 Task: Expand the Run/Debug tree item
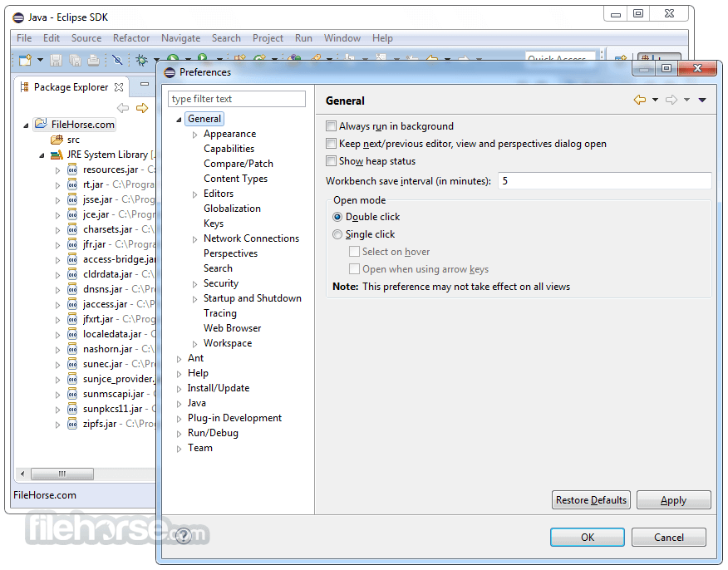pyautogui.click(x=181, y=433)
